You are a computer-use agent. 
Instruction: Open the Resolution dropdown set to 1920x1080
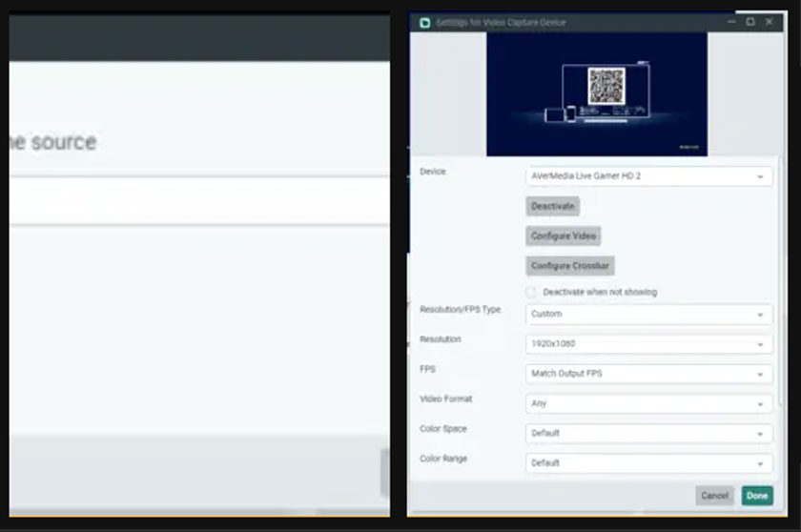(x=648, y=343)
